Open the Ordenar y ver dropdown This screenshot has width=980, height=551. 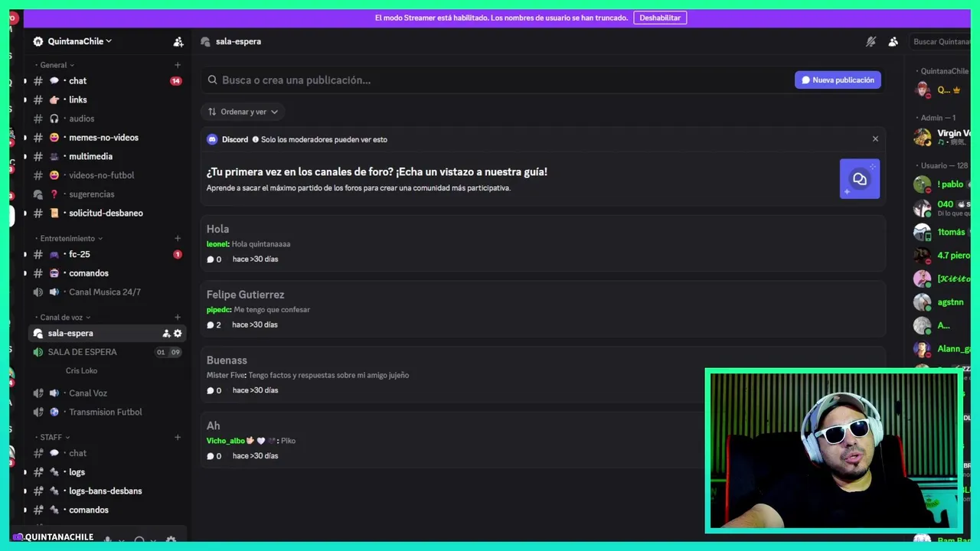(243, 112)
